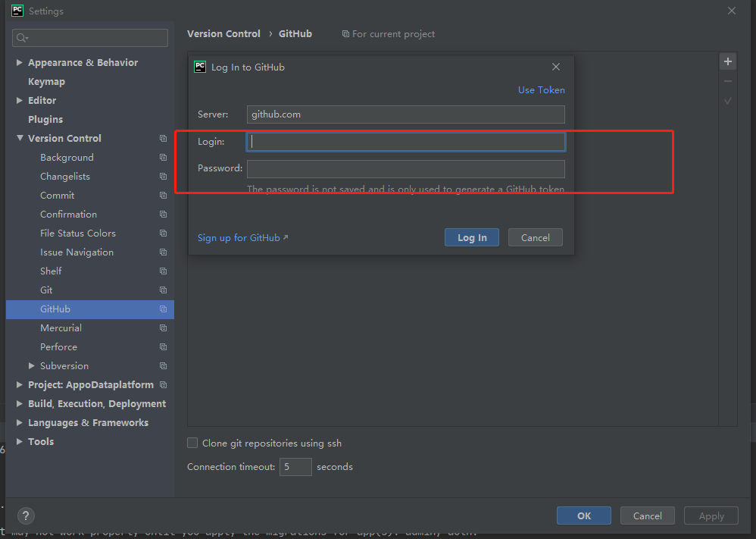Click the project-level icon beside Version Control
756x539 pixels.
pos(164,139)
